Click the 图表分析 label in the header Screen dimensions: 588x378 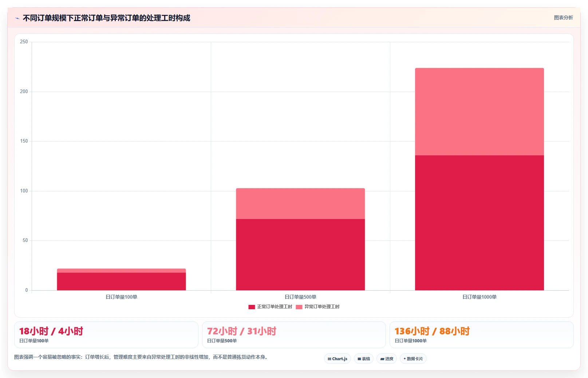pos(563,17)
